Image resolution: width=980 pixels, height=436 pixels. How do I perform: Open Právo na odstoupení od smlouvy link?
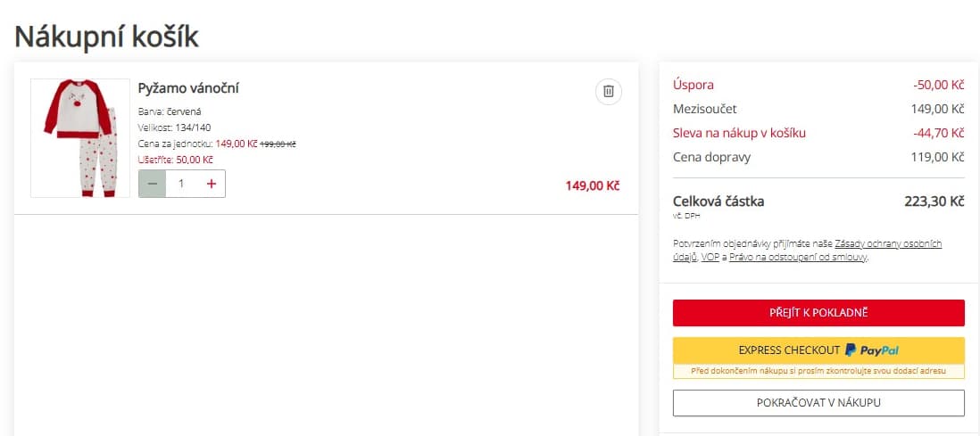798,257
